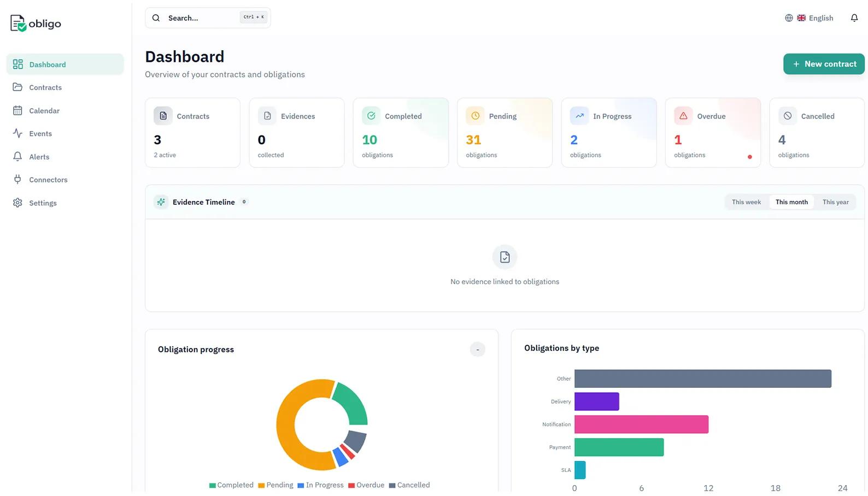
Task: Open Contracts in the sidebar
Action: click(x=45, y=87)
